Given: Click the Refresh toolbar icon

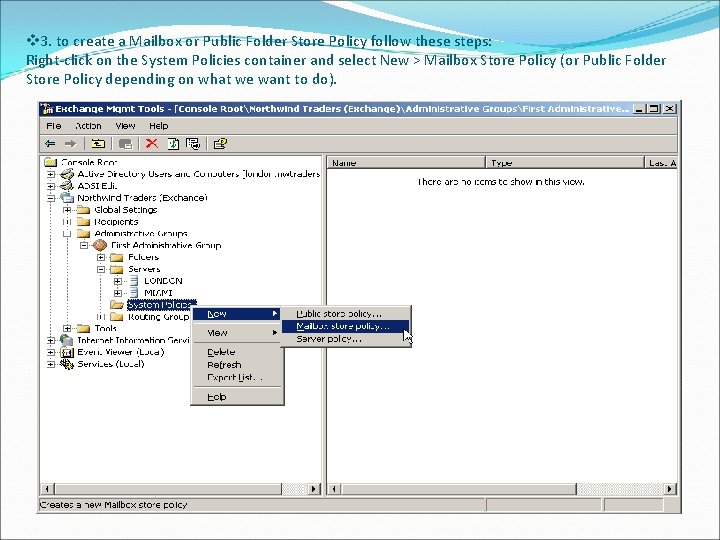Looking at the screenshot, I should (173, 144).
